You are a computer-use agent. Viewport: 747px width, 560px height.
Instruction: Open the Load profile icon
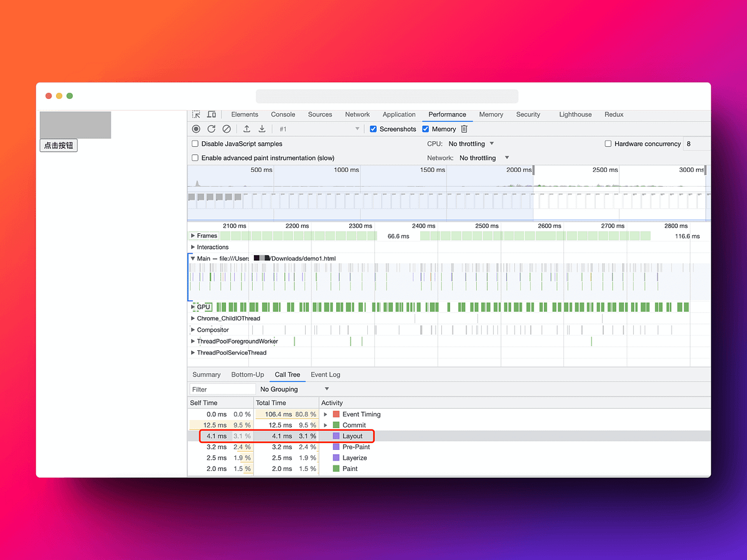point(246,129)
